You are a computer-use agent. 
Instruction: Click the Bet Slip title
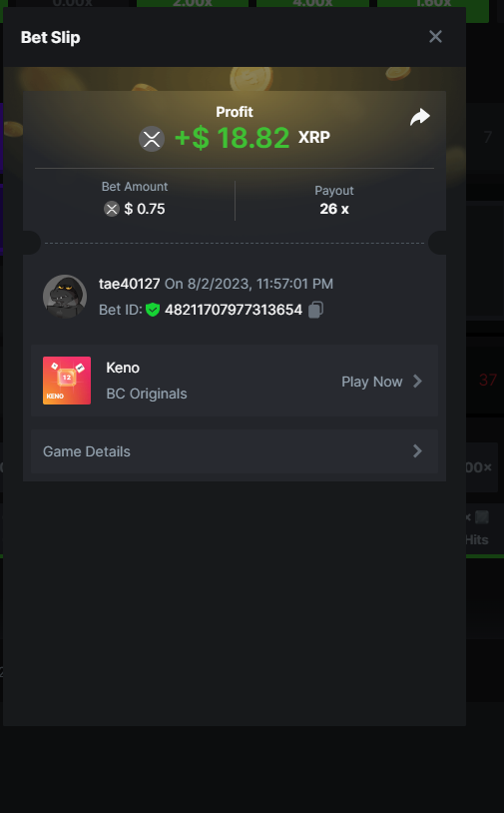pos(50,37)
